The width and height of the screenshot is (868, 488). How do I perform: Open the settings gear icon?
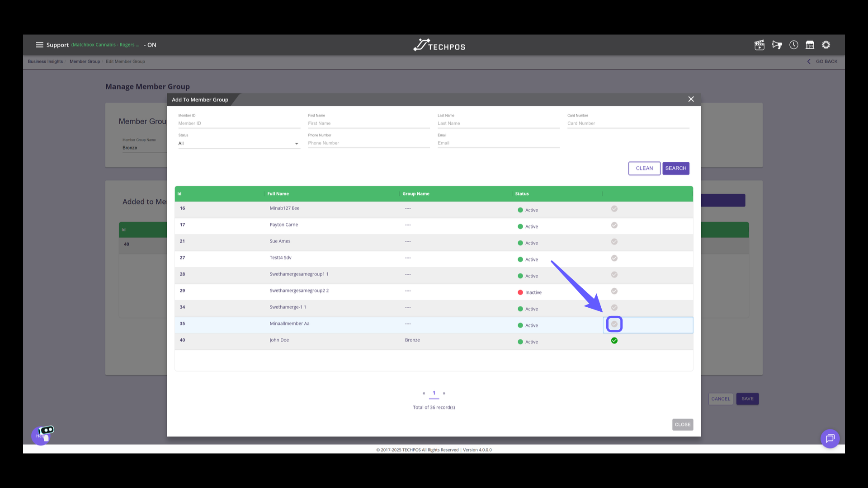(826, 45)
